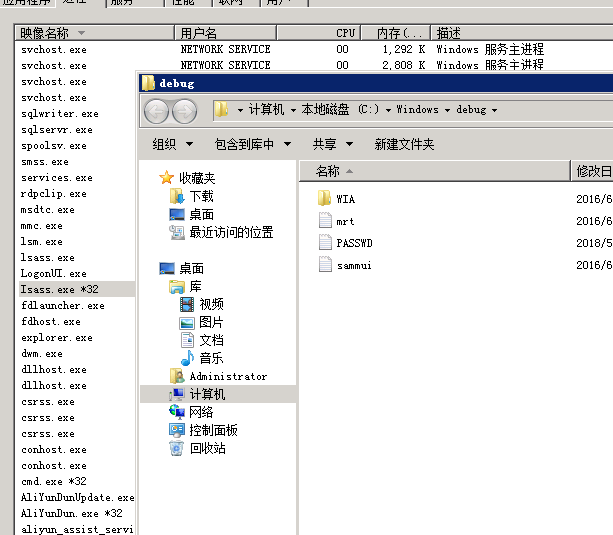Select AliYunDun.exe *32 process row
The width and height of the screenshot is (613, 535).
click(77, 513)
